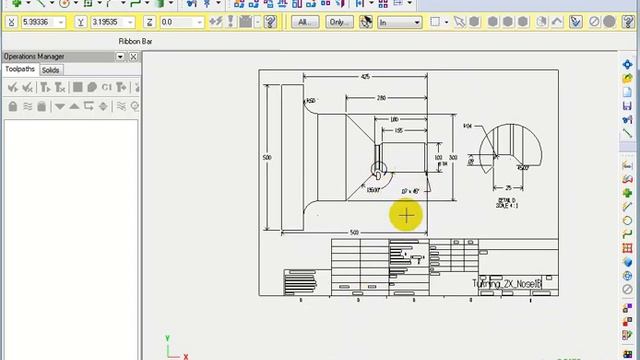Regenerate all selected operations icon
Screen dimensions: 640x360
coord(45,87)
